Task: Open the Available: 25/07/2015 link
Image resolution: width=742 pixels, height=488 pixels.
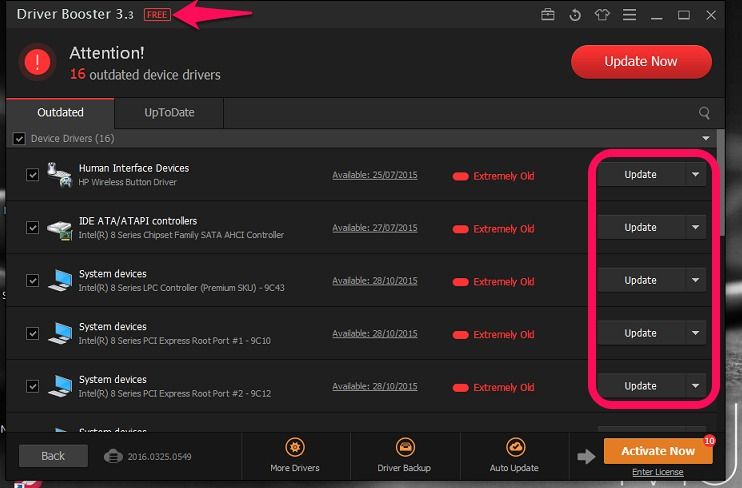Action: coord(375,175)
